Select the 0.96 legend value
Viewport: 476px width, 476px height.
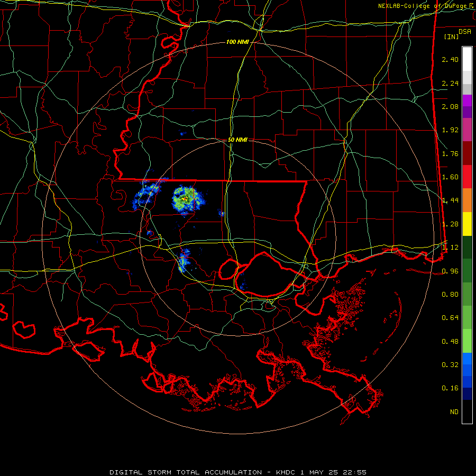450,271
